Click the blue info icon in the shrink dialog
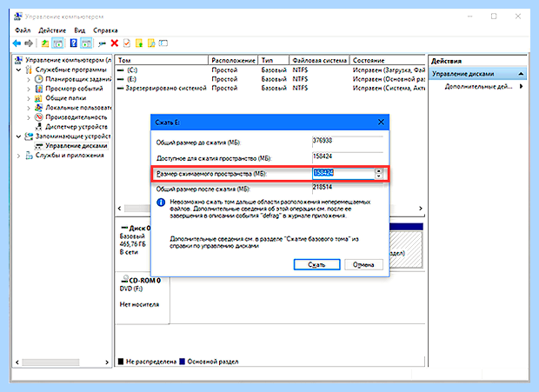The height and width of the screenshot is (392, 539). (x=161, y=203)
